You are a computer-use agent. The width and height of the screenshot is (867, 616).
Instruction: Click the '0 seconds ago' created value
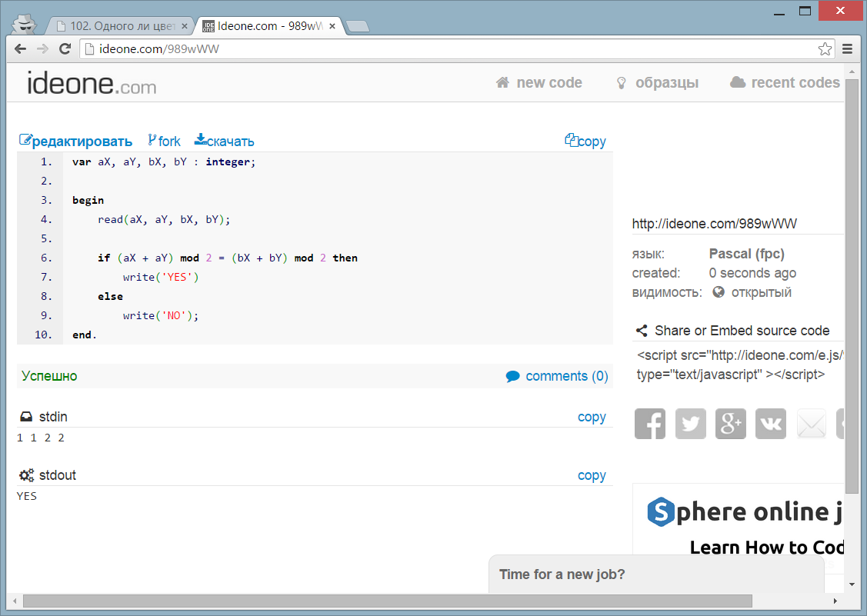(752, 273)
